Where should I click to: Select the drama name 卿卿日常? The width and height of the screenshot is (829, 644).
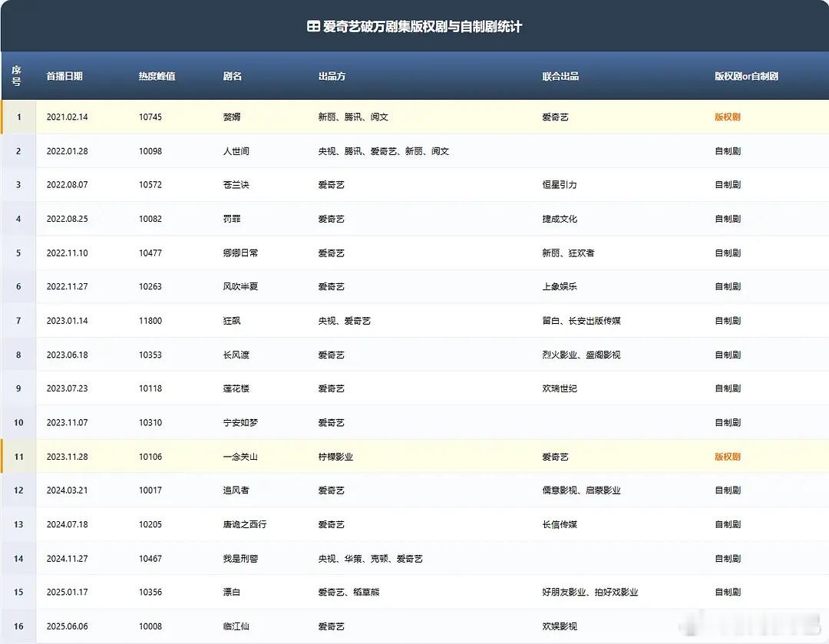(240, 253)
